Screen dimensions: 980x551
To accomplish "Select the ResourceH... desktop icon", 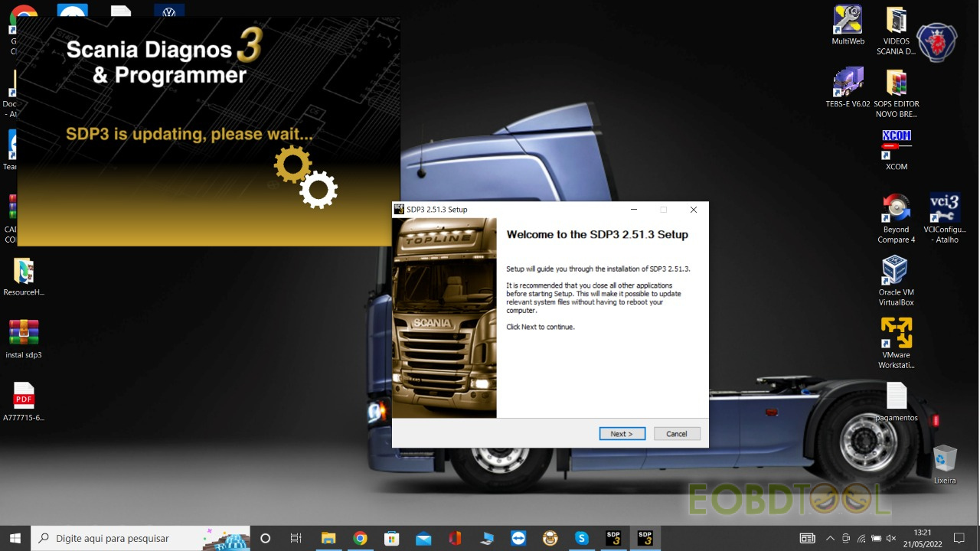I will point(24,276).
